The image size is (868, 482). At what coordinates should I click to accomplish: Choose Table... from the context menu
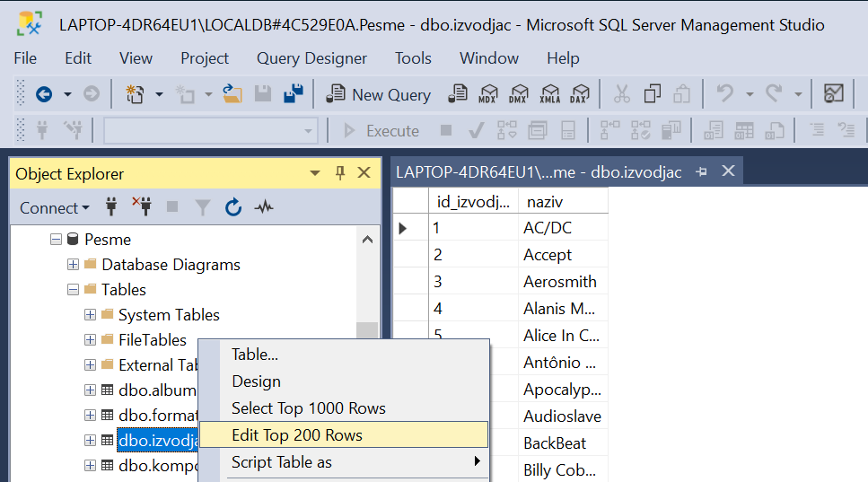(344, 355)
